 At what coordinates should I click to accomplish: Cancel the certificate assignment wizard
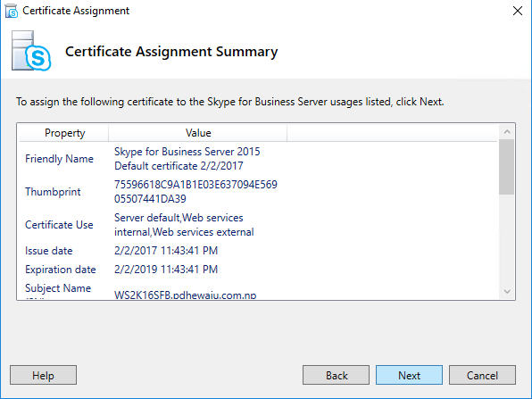tap(482, 375)
